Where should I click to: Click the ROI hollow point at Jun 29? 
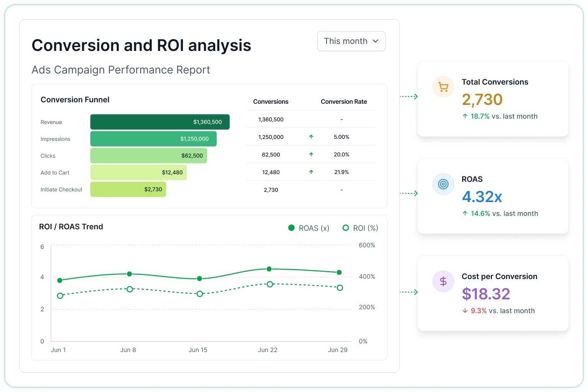point(340,287)
